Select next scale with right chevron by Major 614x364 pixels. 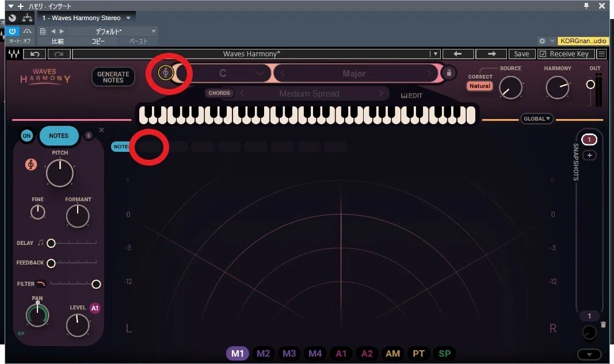click(429, 73)
